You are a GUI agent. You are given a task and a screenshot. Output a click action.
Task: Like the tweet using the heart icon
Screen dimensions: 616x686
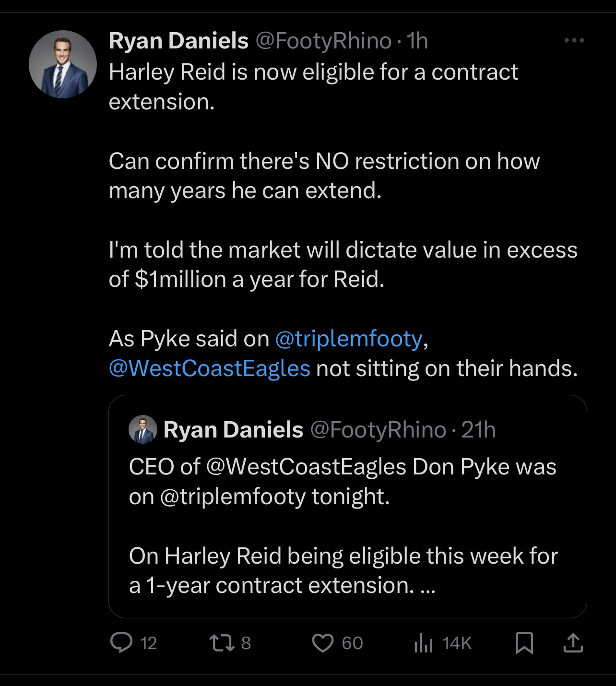click(x=323, y=643)
